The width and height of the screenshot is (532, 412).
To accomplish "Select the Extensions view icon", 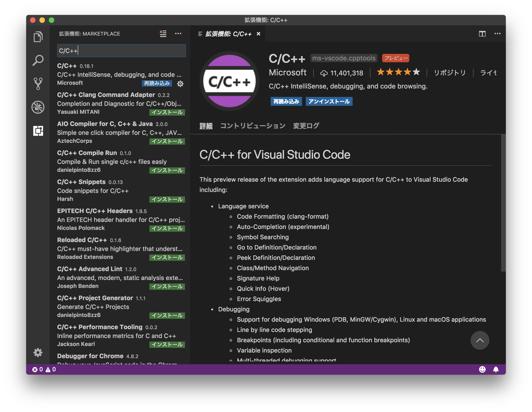I will [38, 131].
